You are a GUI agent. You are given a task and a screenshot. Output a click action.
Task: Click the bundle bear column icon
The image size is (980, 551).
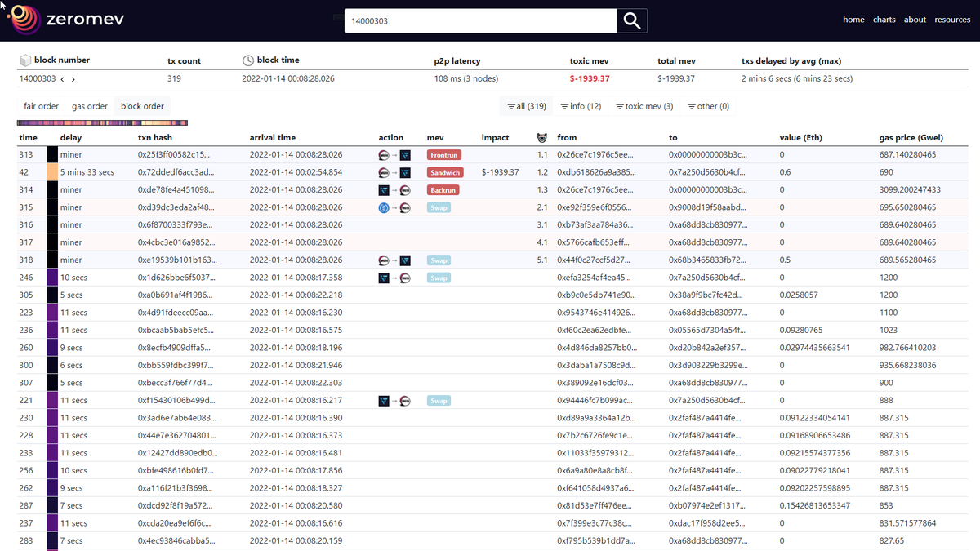coord(541,138)
